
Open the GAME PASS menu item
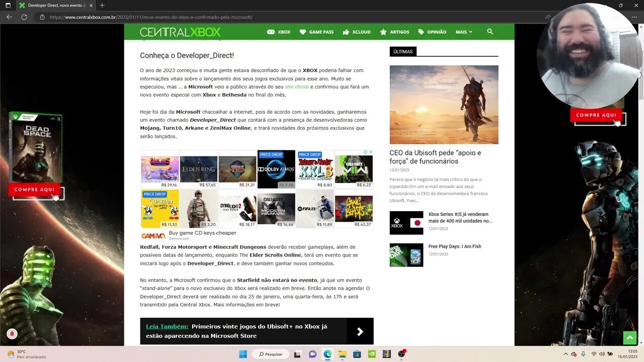[316, 32]
